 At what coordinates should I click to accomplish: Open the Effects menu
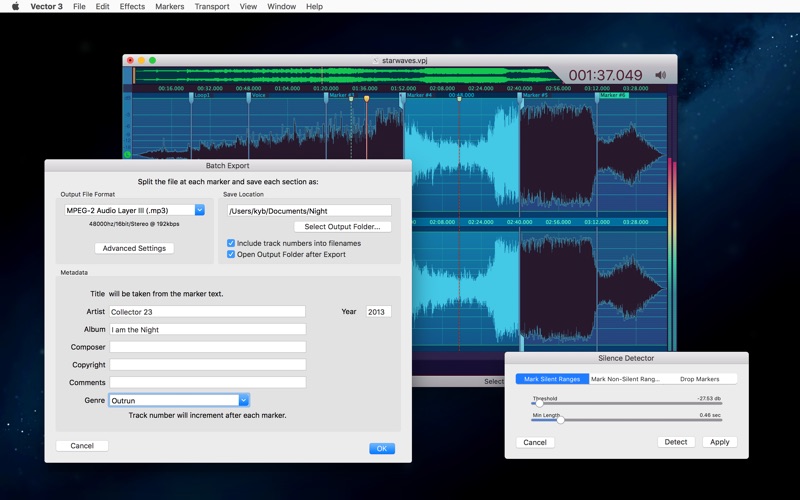tap(132, 7)
